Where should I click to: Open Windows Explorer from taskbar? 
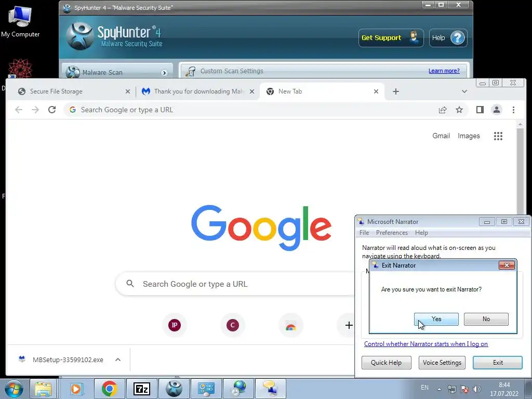click(43, 389)
